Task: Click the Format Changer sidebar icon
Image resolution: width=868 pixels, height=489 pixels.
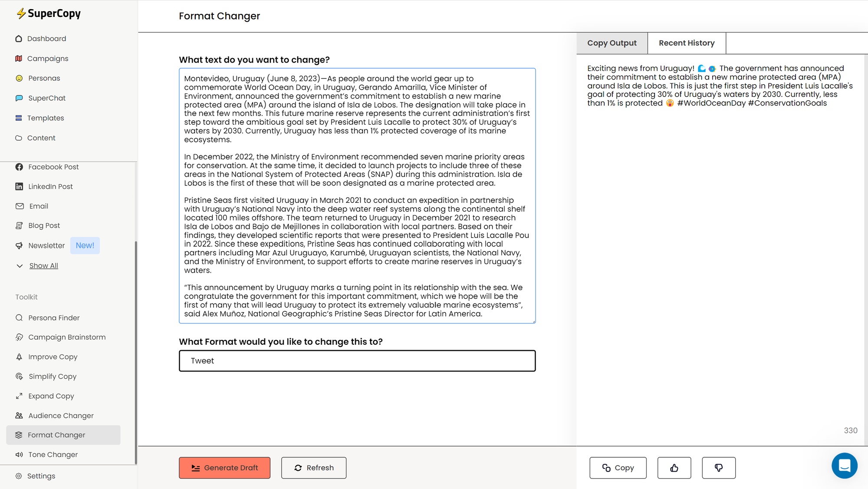Action: (19, 435)
